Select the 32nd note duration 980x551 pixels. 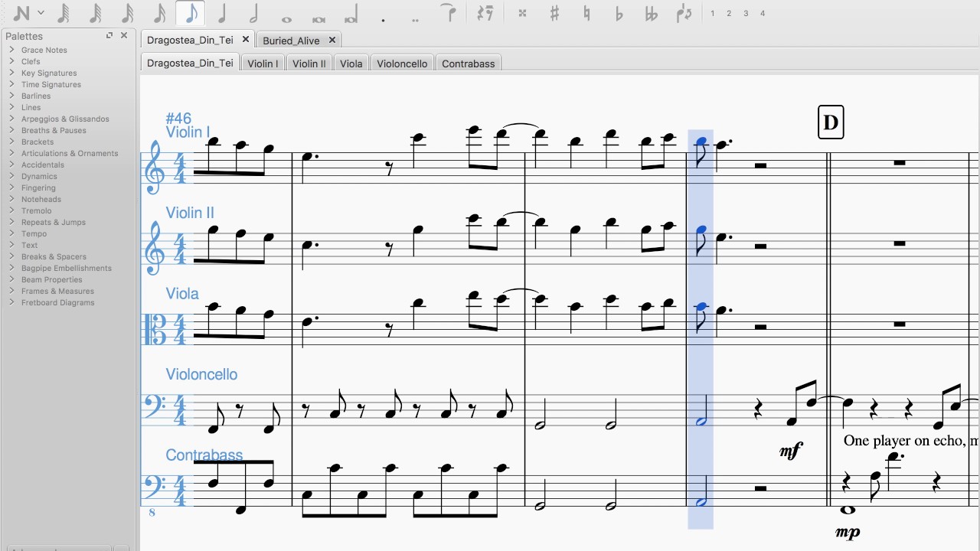pyautogui.click(x=128, y=13)
